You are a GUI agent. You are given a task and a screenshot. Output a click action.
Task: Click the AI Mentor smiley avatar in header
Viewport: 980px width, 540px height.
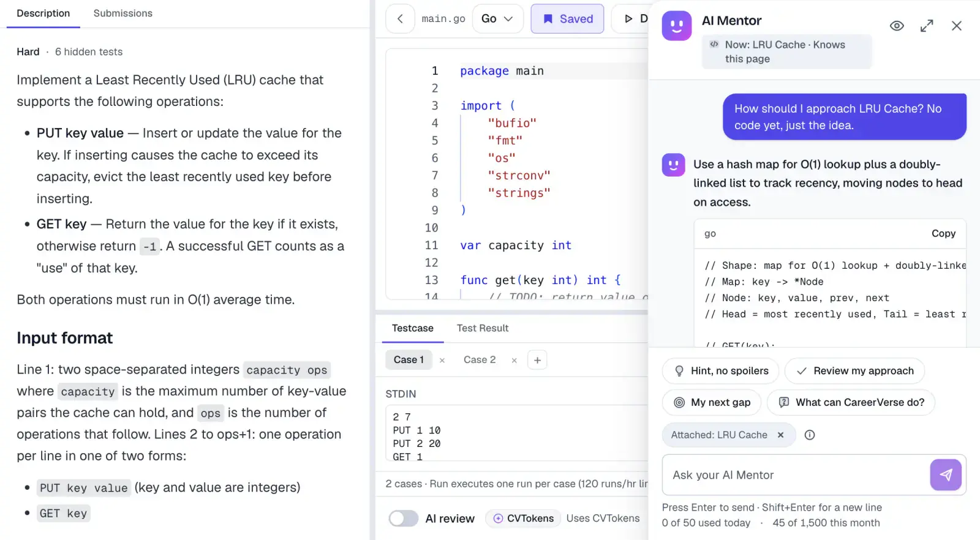click(677, 26)
